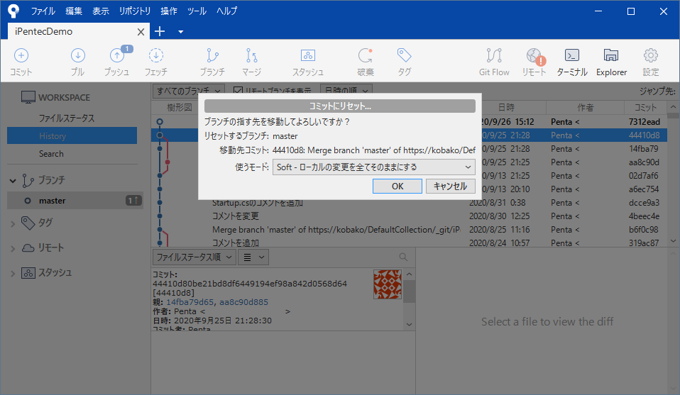Select ファイルステータス in sidebar

point(66,118)
